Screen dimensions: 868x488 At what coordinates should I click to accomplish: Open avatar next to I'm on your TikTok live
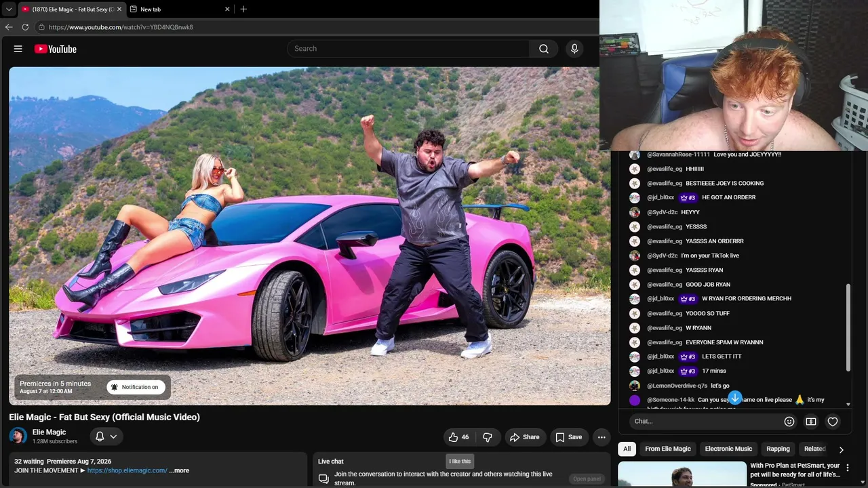click(x=635, y=256)
